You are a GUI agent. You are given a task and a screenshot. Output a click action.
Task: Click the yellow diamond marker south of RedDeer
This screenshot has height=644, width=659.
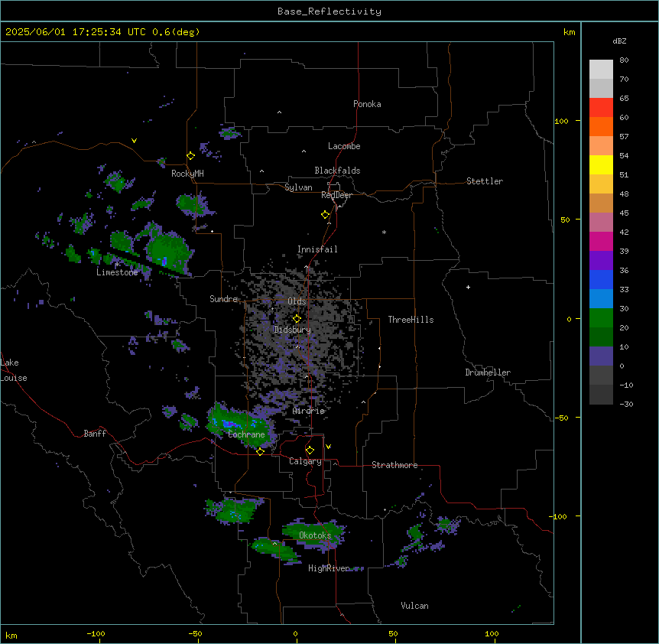click(325, 215)
